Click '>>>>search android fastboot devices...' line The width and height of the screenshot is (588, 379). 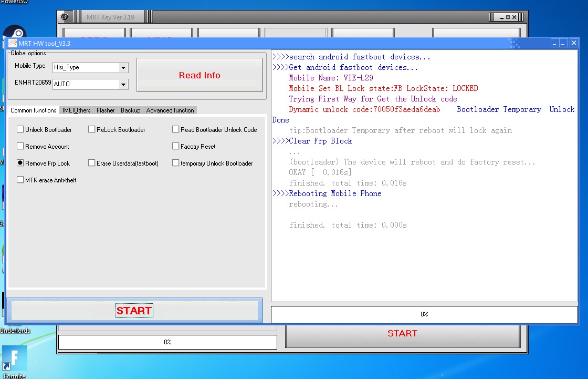(351, 57)
